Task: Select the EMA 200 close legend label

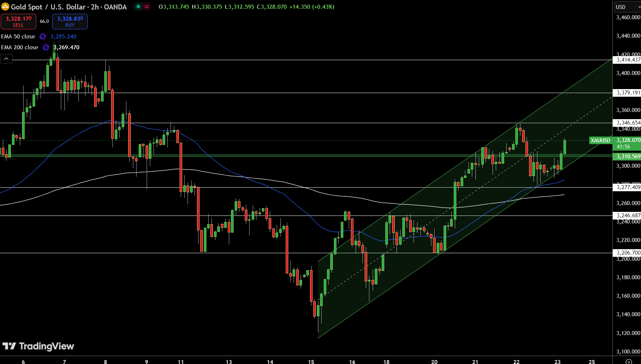Action: click(20, 47)
